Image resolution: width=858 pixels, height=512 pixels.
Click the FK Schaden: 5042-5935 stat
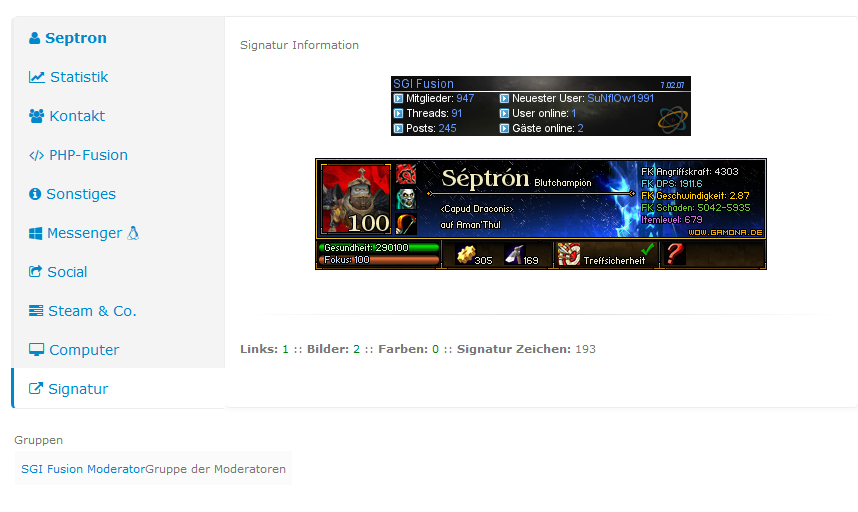696,208
